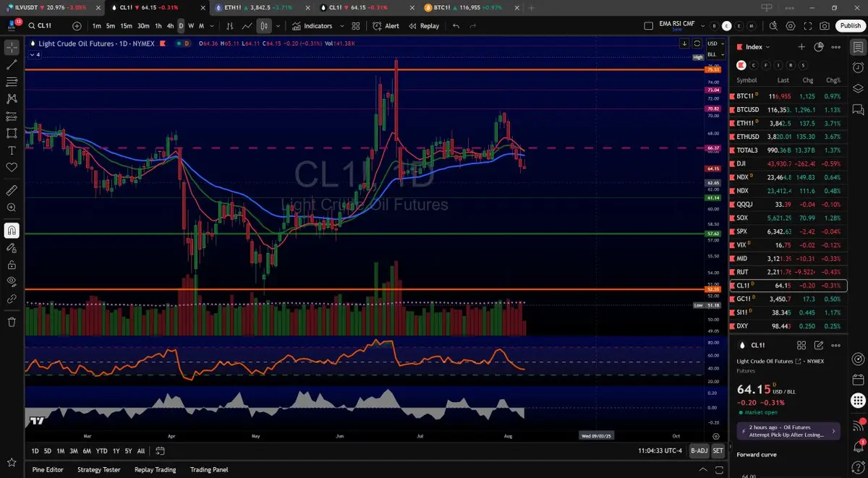Select the trend line drawing tool
Screen dimensions: 868x478
[x=12, y=64]
